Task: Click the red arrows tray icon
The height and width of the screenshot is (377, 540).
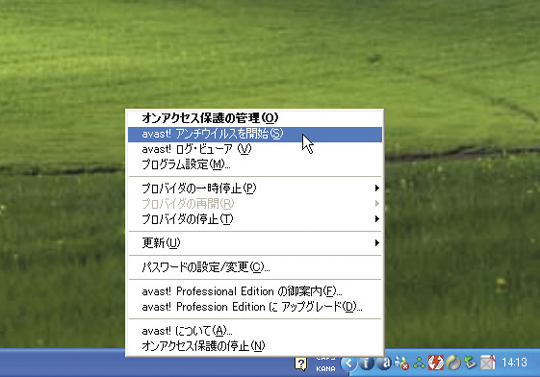Action: [x=436, y=363]
